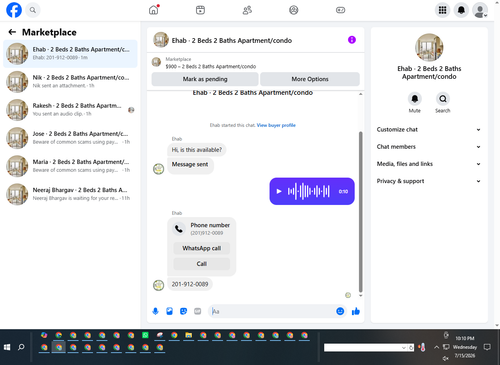Open the emoji picker in message box
This screenshot has height=365, width=500.
tap(340, 311)
